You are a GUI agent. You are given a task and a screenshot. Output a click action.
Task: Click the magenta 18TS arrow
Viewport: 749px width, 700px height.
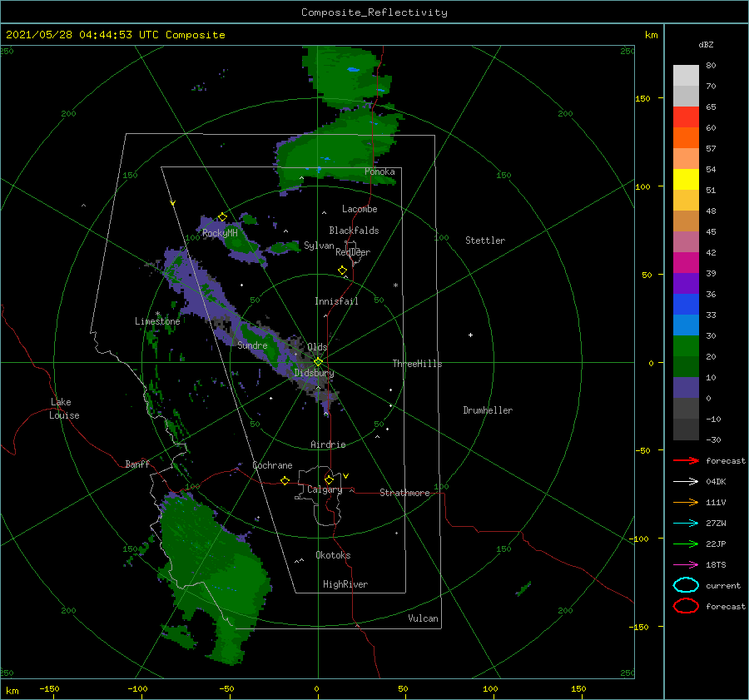686,565
